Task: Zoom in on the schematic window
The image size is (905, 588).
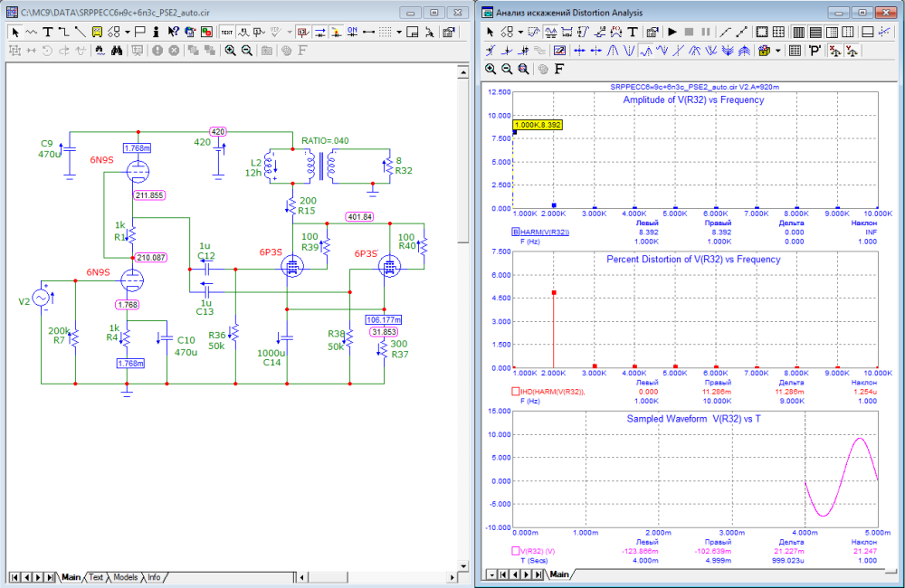Action: (x=230, y=51)
